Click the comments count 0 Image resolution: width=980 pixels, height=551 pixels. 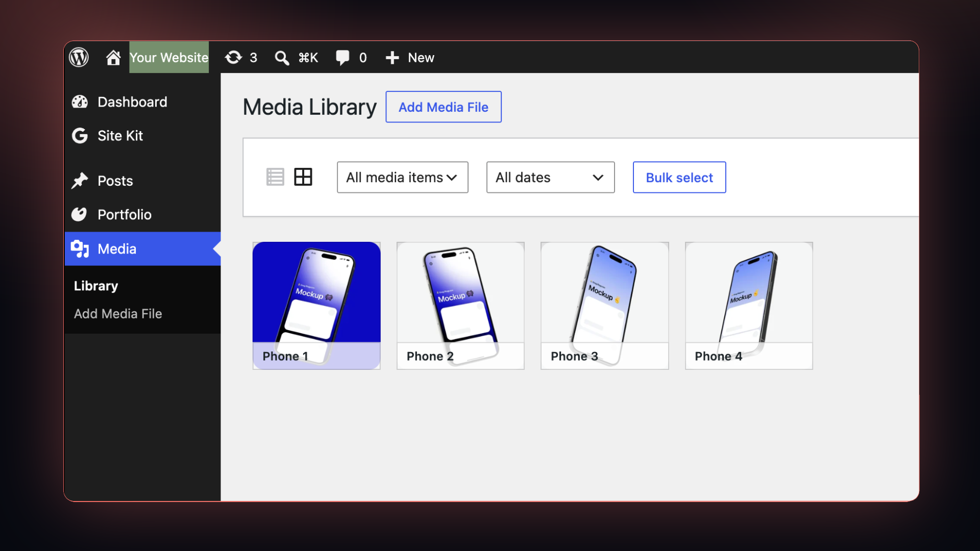[x=363, y=58]
